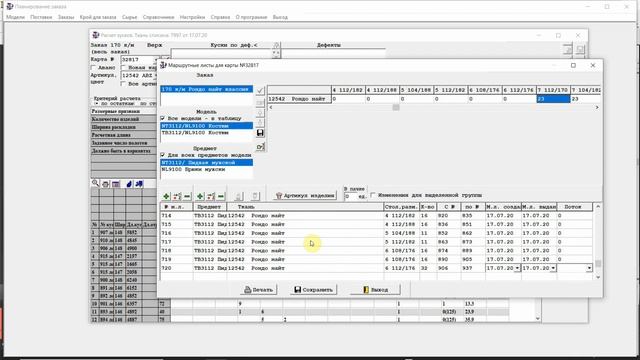Click down arrow of route sheet table scrollbar
640x360 pixels.
(598, 277)
